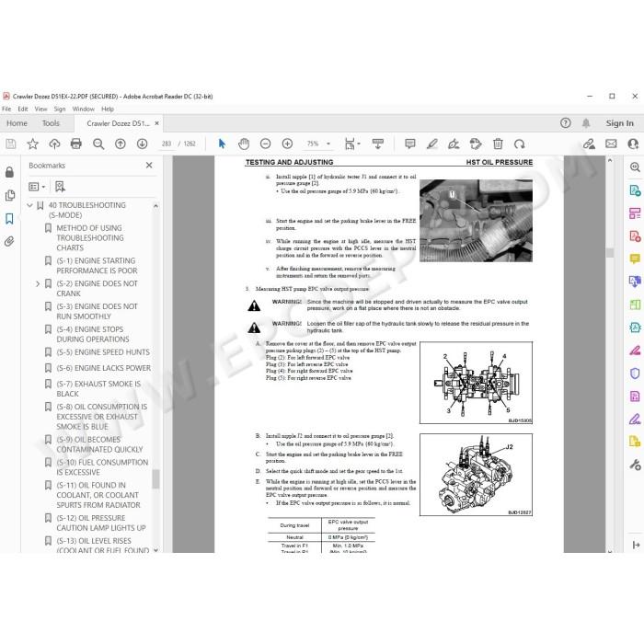Close the Bookmarks panel
Viewport: 644px width, 644px height.
(x=149, y=165)
